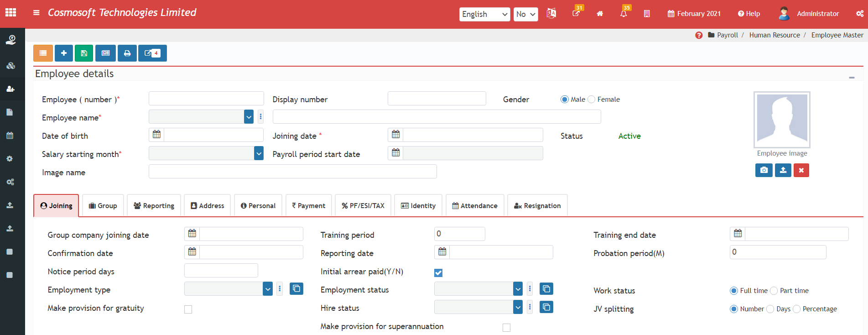The width and height of the screenshot is (868, 335).
Task: Go to Human Resource breadcrumb
Action: 774,35
